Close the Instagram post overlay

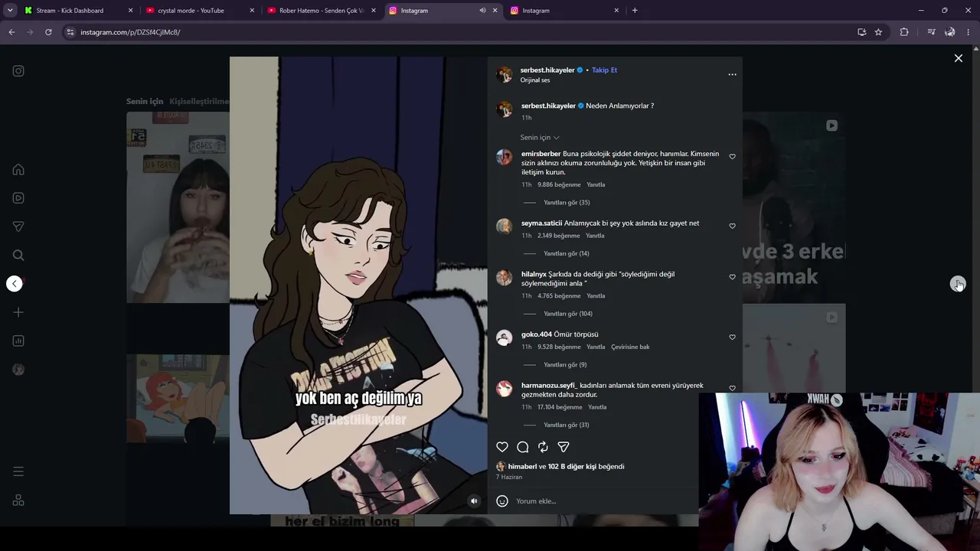[x=958, y=58]
